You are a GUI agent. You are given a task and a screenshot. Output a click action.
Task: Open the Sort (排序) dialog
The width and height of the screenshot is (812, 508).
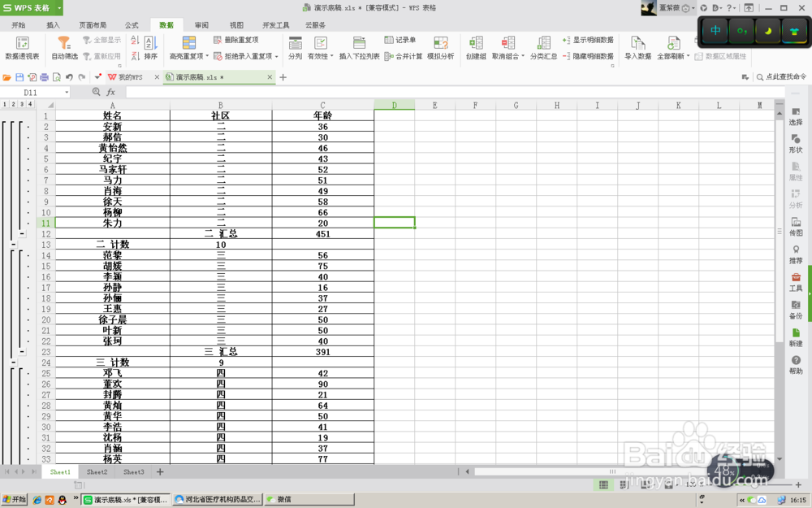[x=151, y=48]
